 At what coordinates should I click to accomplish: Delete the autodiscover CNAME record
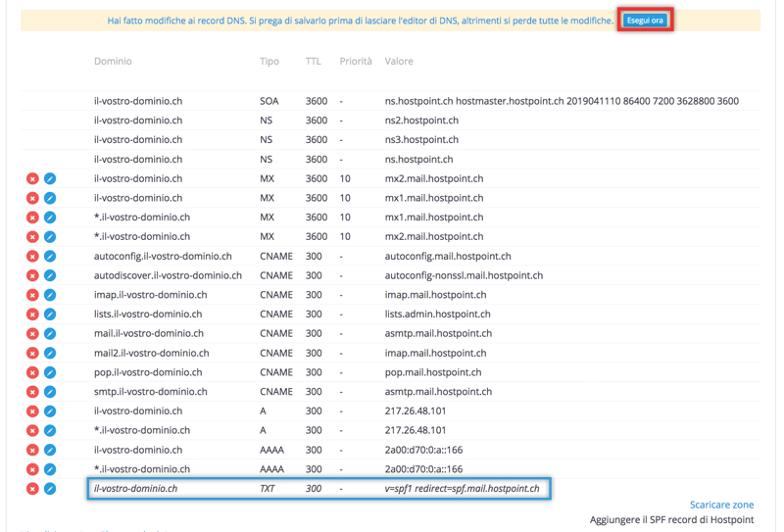pos(32,275)
